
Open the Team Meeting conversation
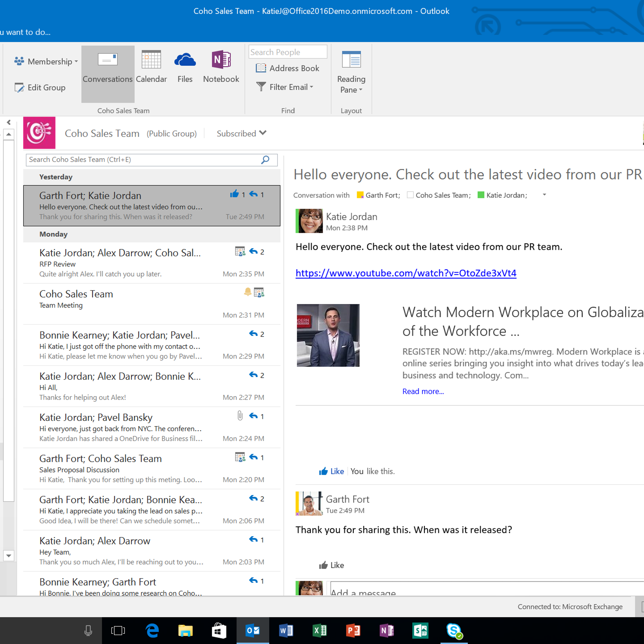pos(152,304)
